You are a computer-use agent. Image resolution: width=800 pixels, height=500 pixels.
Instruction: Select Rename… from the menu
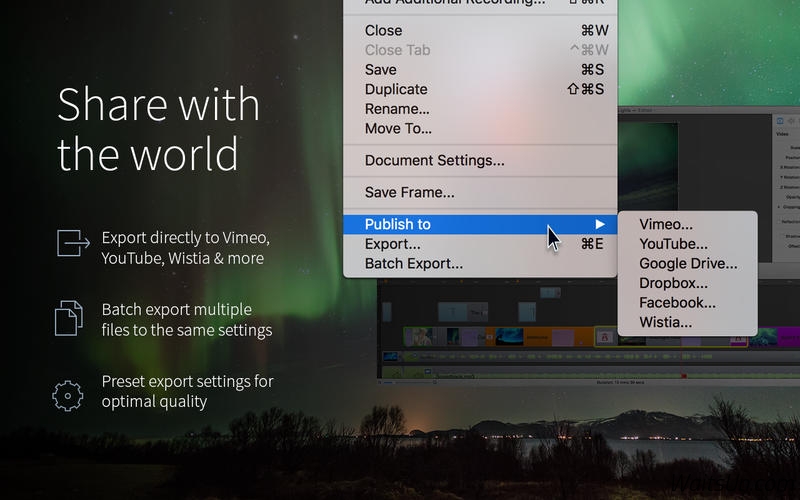(480, 109)
